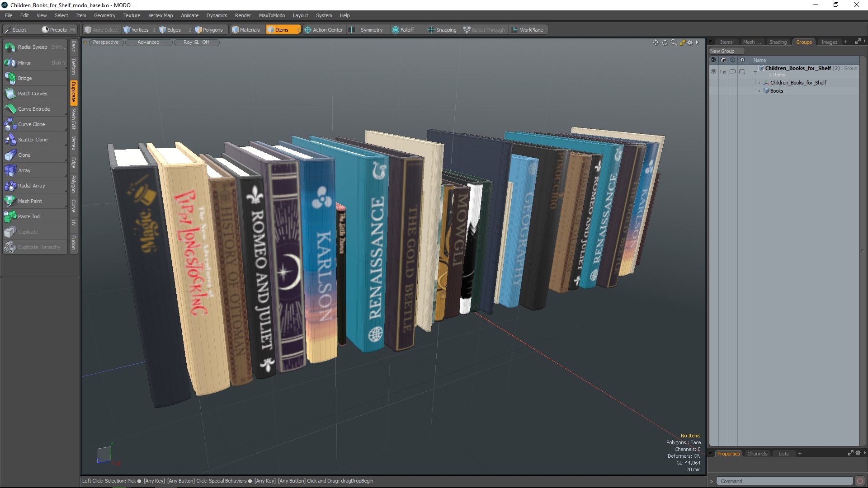
Task: Select the Children_Books_for_Shelf locator item
Action: click(x=798, y=83)
